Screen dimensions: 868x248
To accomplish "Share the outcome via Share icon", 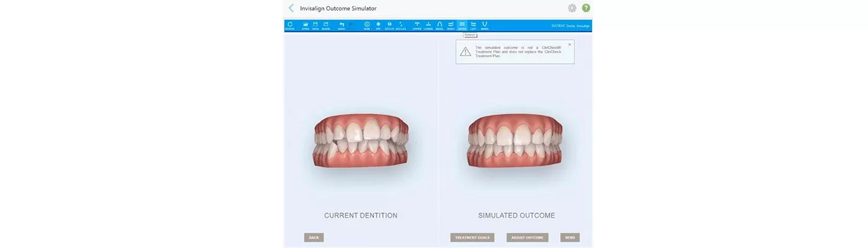I will (325, 25).
